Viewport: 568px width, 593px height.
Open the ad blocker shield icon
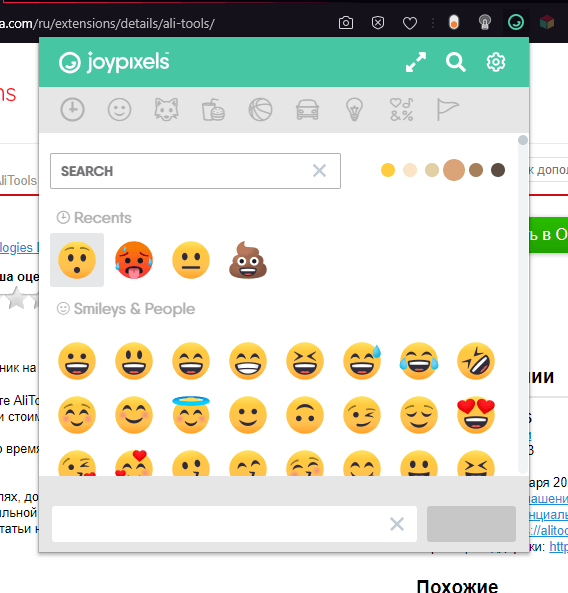click(x=378, y=23)
